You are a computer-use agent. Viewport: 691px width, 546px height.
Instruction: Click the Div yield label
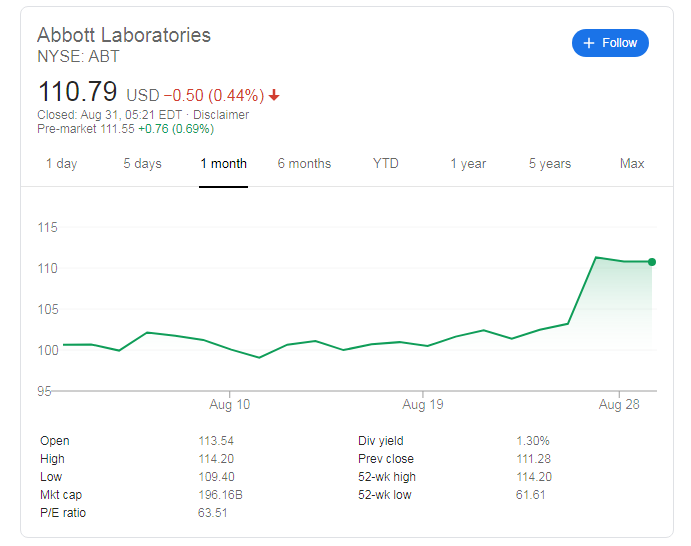(x=381, y=441)
